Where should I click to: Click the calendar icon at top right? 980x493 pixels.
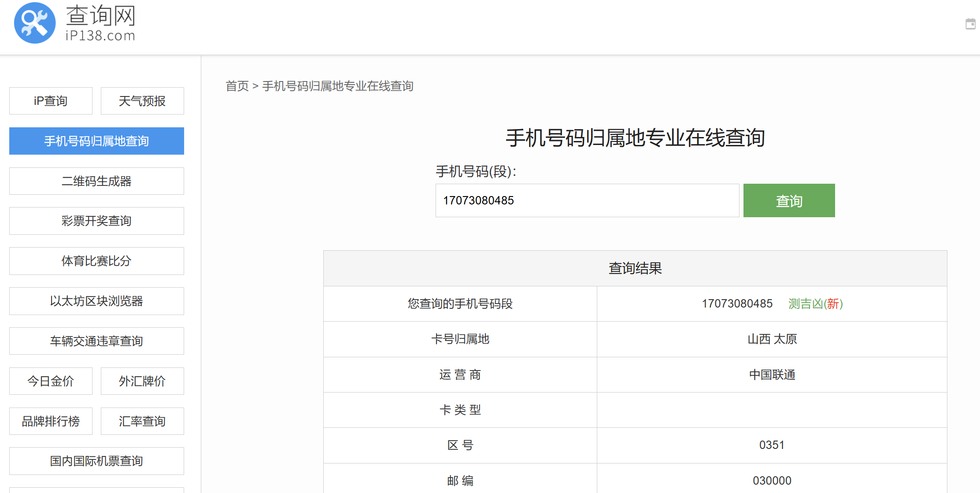pos(970,24)
